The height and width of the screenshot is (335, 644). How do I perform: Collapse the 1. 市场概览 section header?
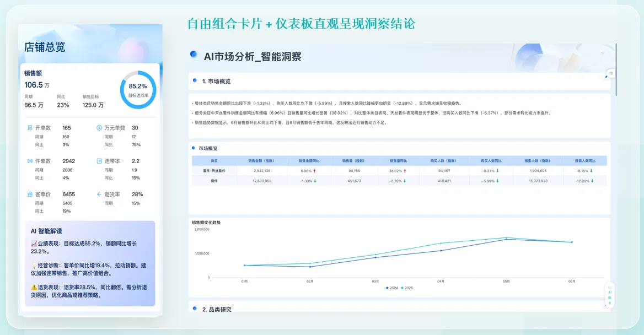coord(216,81)
